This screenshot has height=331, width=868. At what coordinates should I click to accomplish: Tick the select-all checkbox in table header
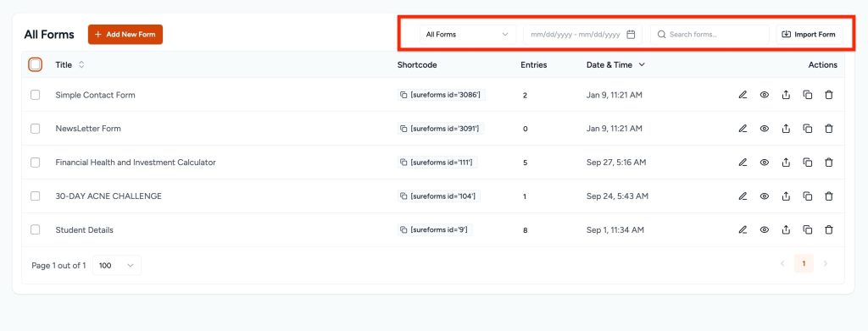(35, 64)
